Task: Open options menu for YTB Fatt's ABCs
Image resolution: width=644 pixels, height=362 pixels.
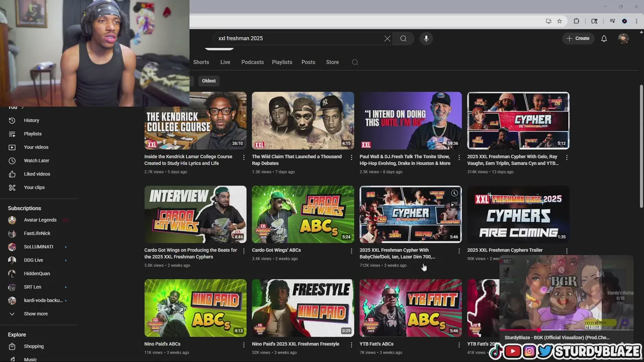Action: coord(459,345)
